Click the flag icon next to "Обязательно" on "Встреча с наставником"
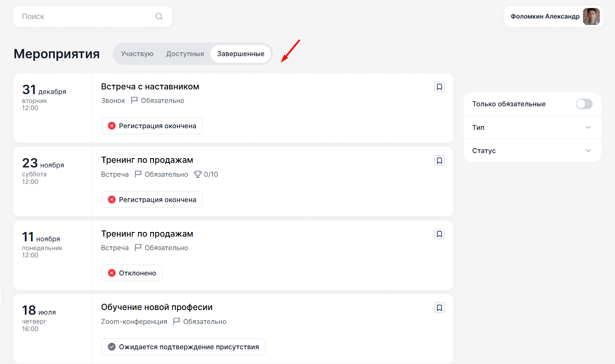The height and width of the screenshot is (364, 615). [135, 100]
